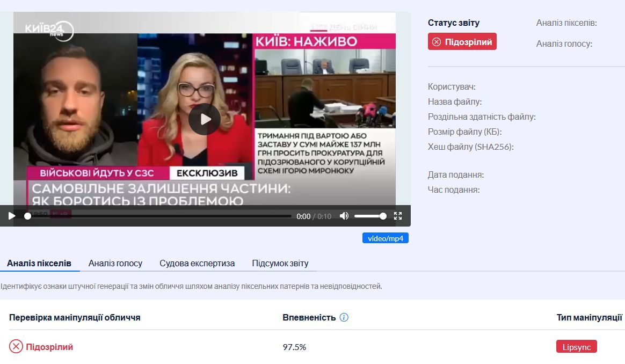
Task: Select the Аналіз пікселів tab
Action: 39,263
